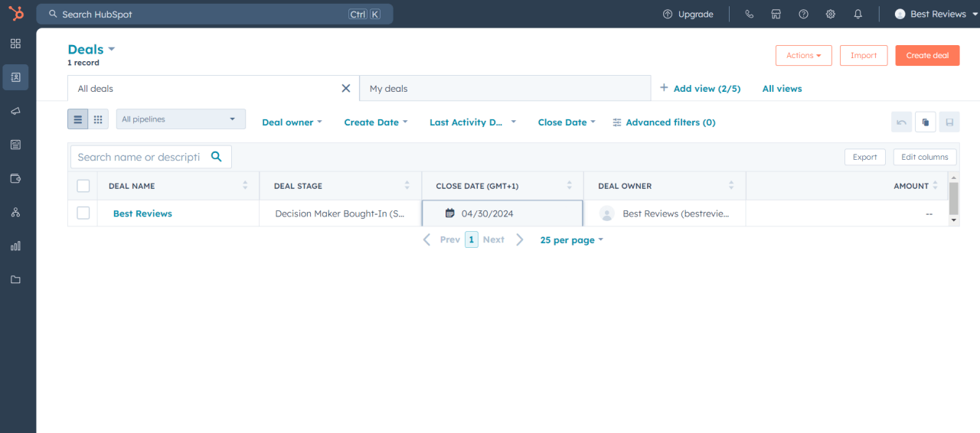980x433 pixels.
Task: Open the Commerce wallet sidebar icon
Action: pyautogui.click(x=15, y=178)
